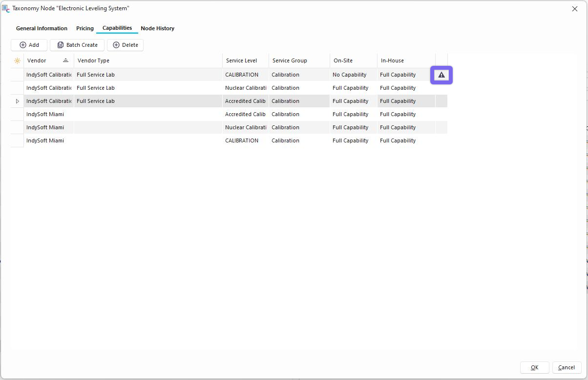588x380 pixels.
Task: Click the Batch Create button
Action: (77, 45)
